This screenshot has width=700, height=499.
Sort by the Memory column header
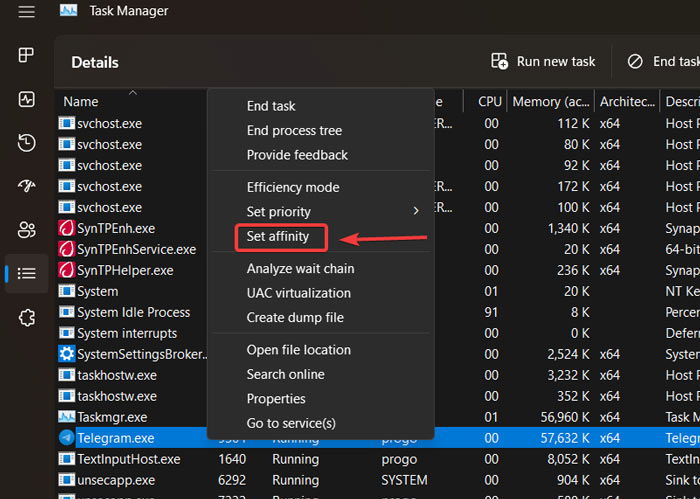[x=550, y=101]
